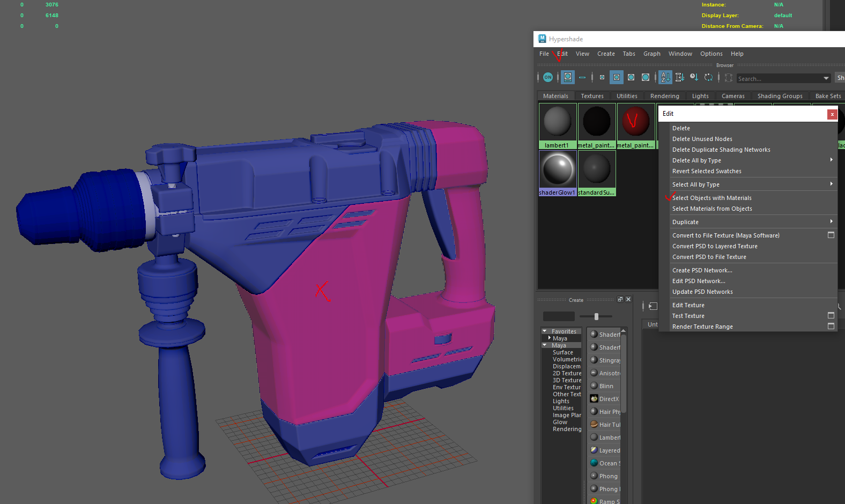Switch browser to view-as-list icon

tap(582, 77)
